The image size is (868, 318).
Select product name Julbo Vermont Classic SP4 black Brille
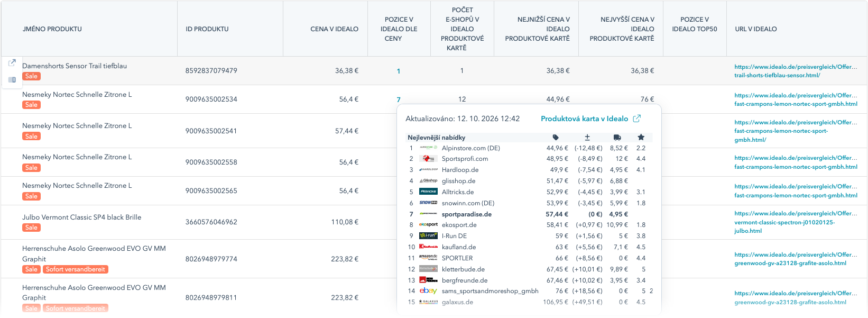click(82, 217)
